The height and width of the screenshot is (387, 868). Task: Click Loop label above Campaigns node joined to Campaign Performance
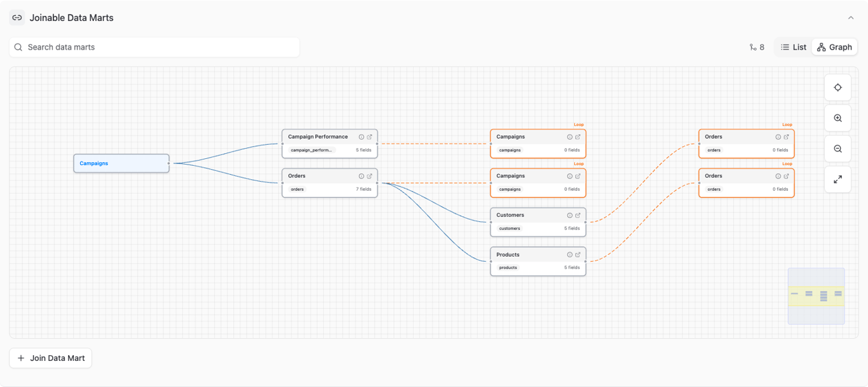click(578, 125)
